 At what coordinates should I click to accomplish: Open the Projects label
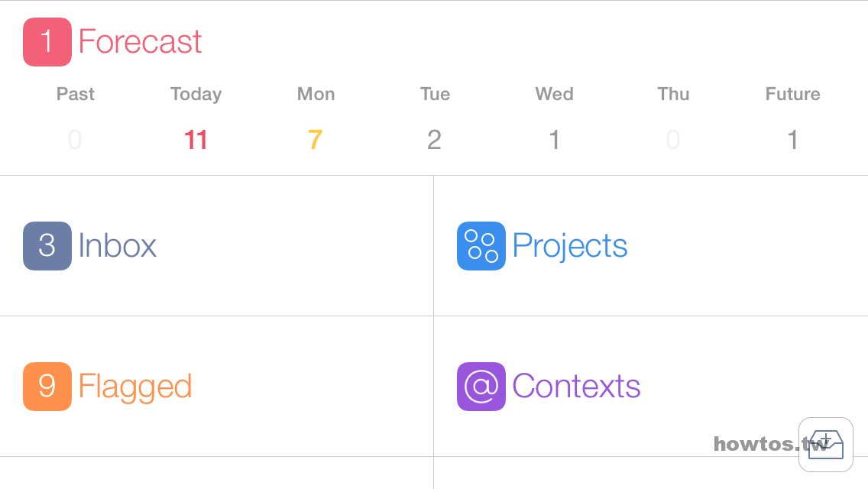point(570,247)
